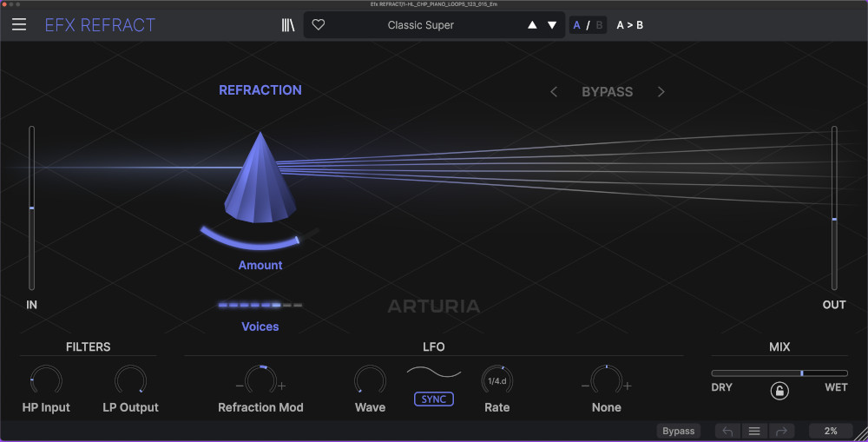Select previous preset with up arrow
Image resolution: width=868 pixels, height=442 pixels.
point(532,25)
